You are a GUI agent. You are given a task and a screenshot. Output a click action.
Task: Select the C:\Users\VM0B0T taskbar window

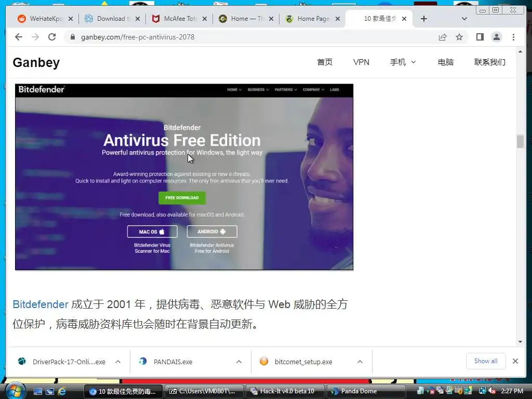204,392
